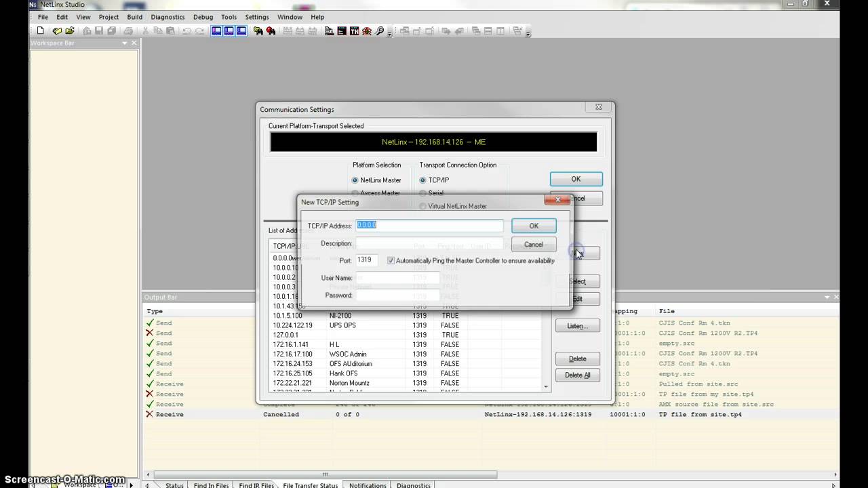Open the Diagnostics menu
The image size is (868, 488).
click(x=167, y=17)
